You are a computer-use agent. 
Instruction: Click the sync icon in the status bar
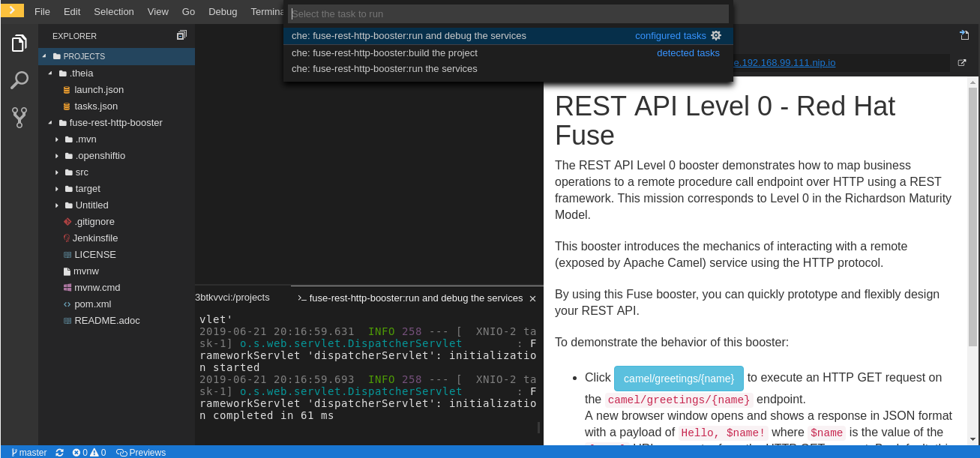(x=59, y=453)
